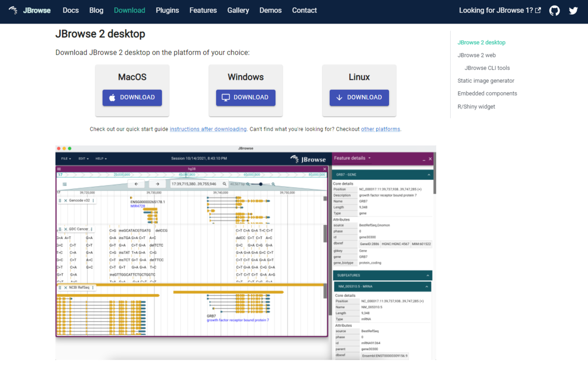Click down-arrow icon on Linux download button
588x374 pixels.
tap(340, 97)
